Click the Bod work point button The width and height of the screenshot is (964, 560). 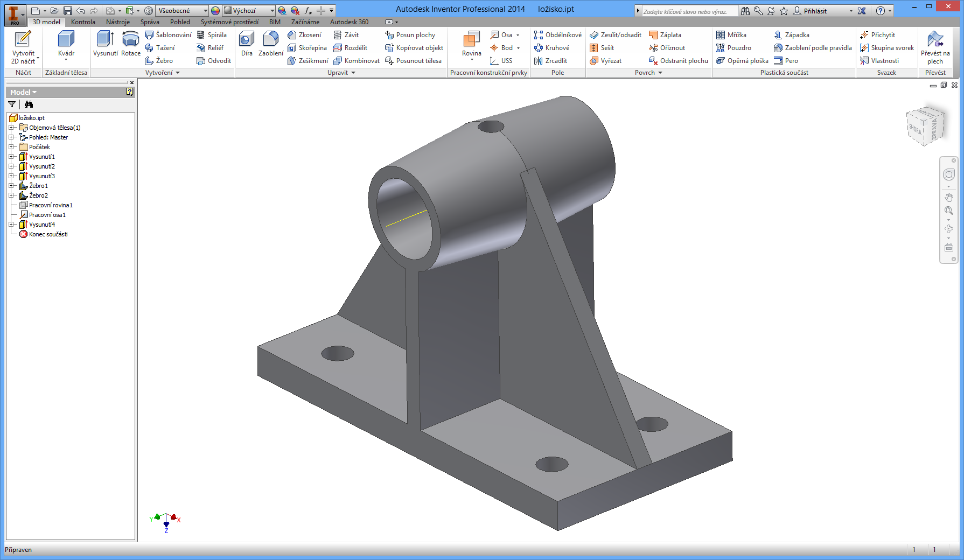tap(501, 48)
